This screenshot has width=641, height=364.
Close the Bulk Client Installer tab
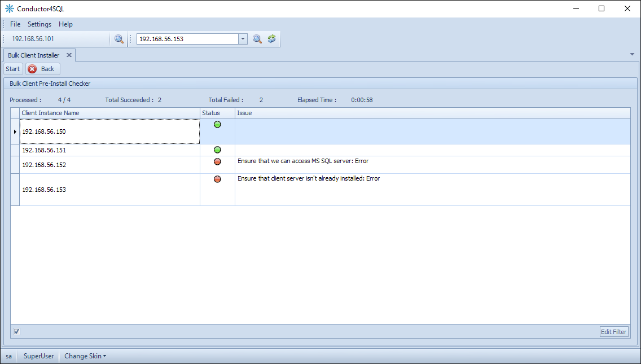point(69,55)
